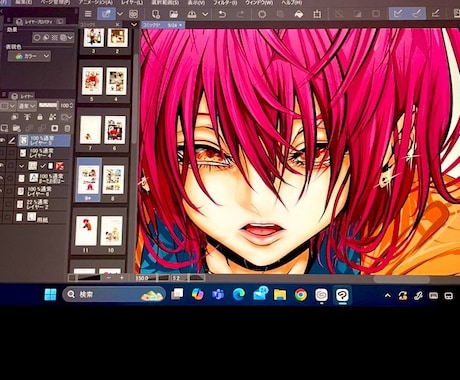Show hidden system tray icons chevron
This screenshot has height=380, width=460.
[388, 295]
